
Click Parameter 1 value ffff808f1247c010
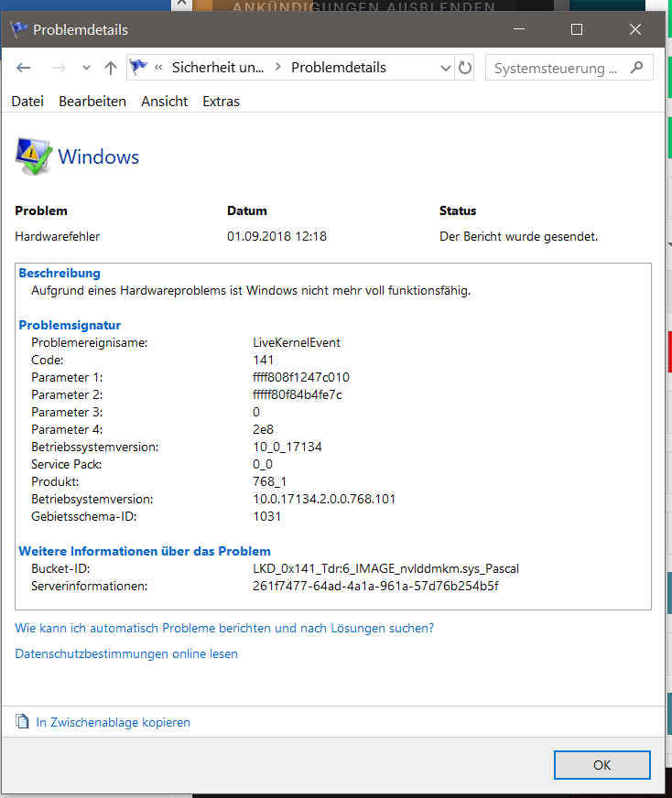tap(301, 377)
